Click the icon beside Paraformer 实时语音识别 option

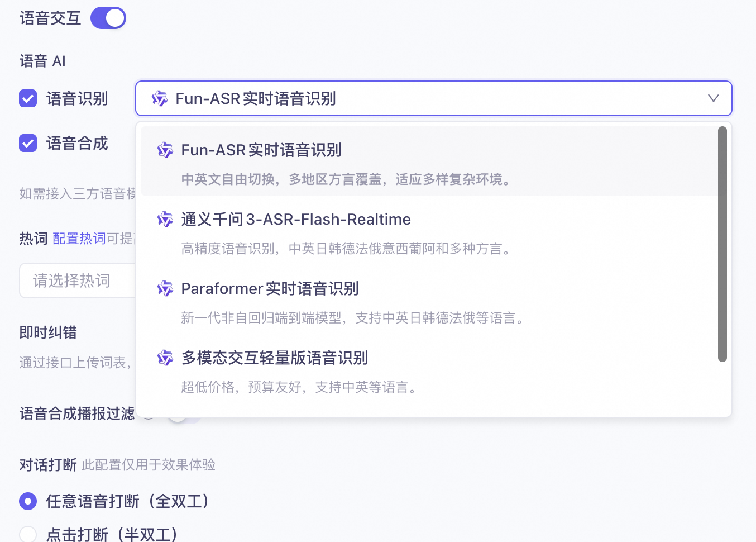[165, 288]
